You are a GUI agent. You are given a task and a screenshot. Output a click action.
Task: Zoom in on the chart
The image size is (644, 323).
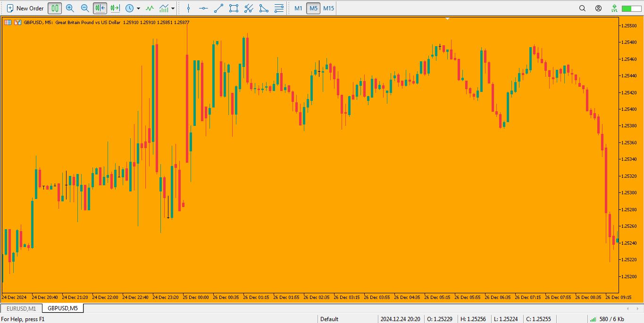pyautogui.click(x=70, y=8)
